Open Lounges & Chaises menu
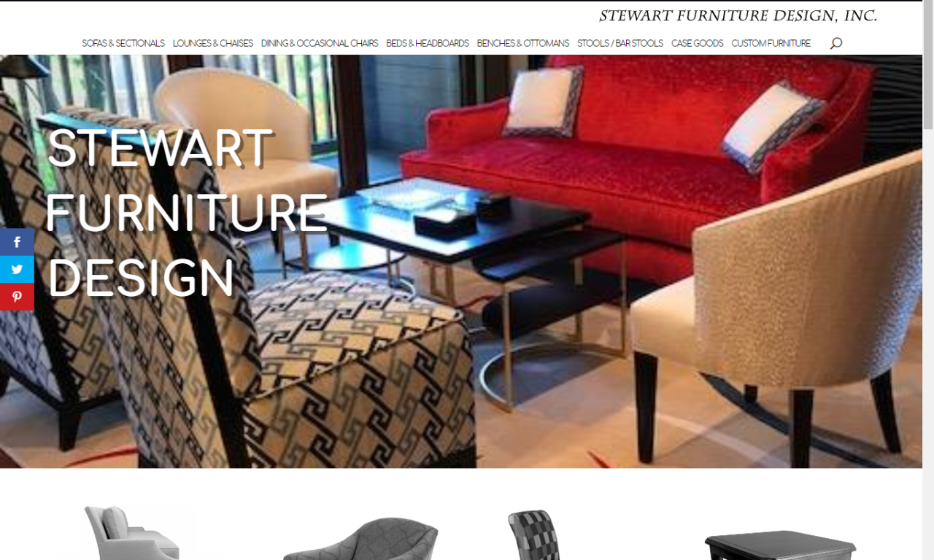 coord(213,43)
